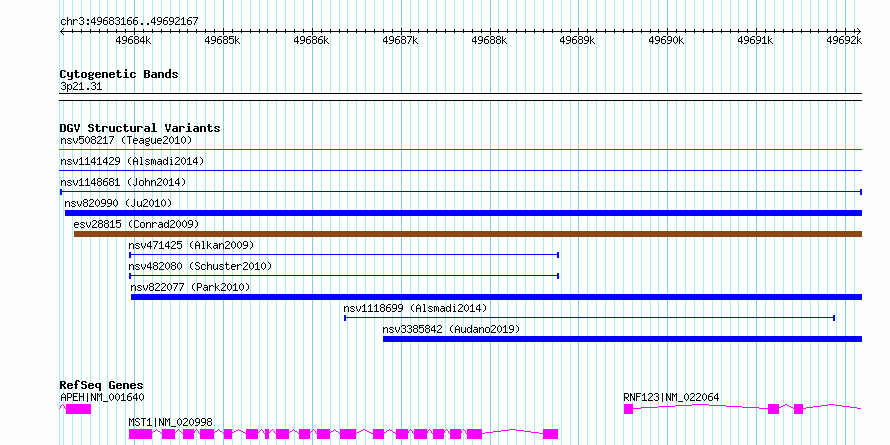Click the 49690k ruler tick label
The image size is (890, 445).
click(666, 40)
